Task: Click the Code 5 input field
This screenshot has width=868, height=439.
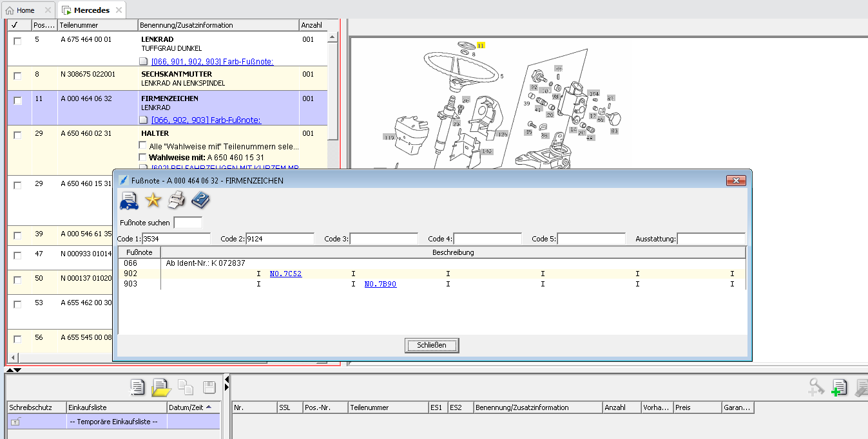Action: pyautogui.click(x=591, y=239)
